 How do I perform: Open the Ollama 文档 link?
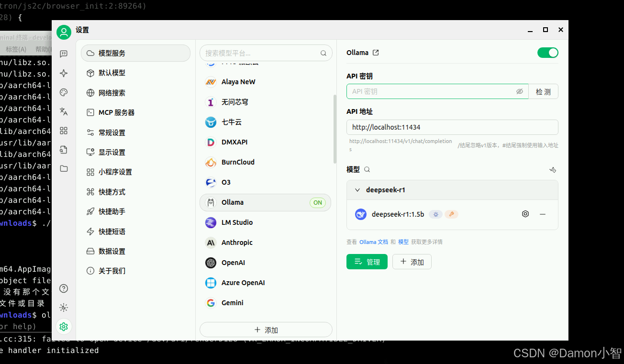click(x=374, y=242)
